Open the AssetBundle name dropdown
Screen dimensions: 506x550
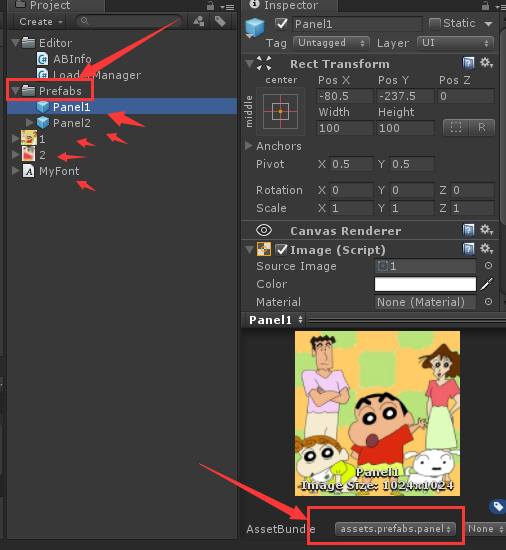click(x=395, y=529)
